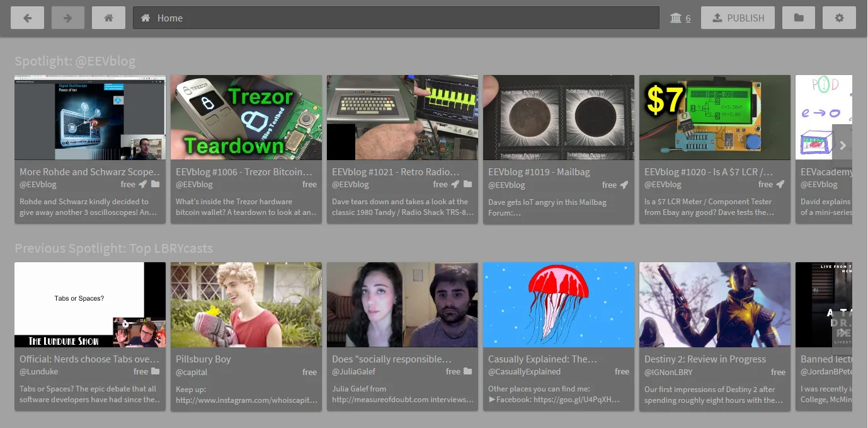The width and height of the screenshot is (868, 428).
Task: Click folder icon on More Rohde card
Action: tap(156, 185)
